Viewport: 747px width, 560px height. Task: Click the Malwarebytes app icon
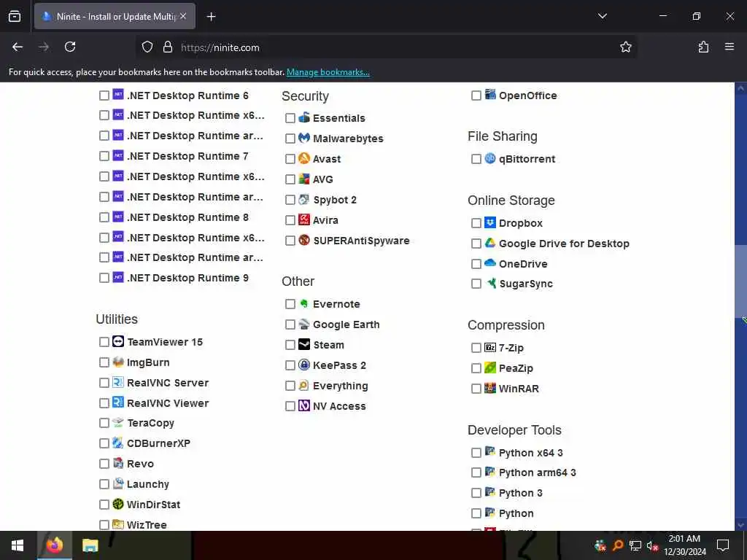point(304,138)
